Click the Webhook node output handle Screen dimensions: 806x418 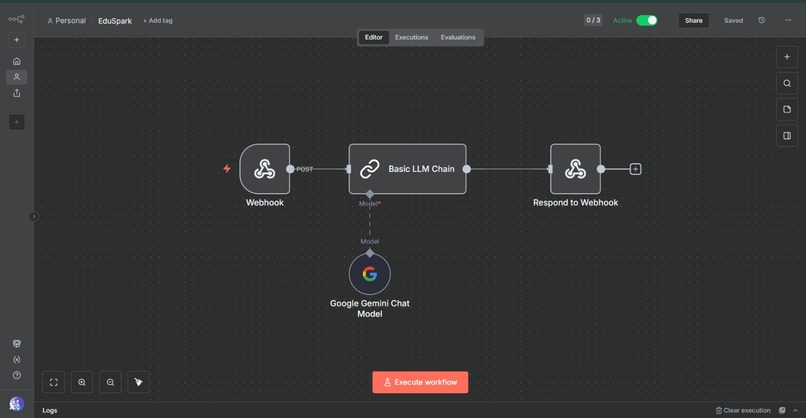(290, 169)
